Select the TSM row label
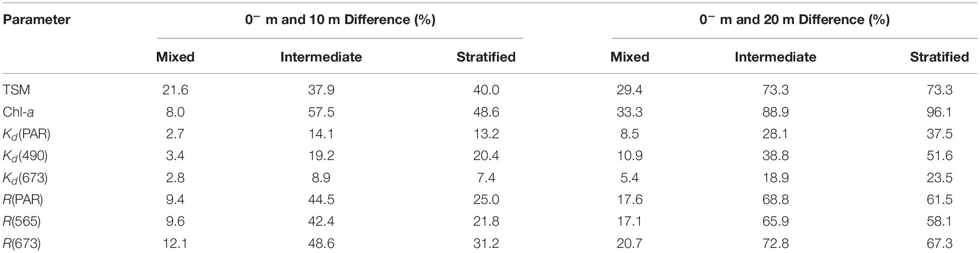 pyautogui.click(x=16, y=90)
